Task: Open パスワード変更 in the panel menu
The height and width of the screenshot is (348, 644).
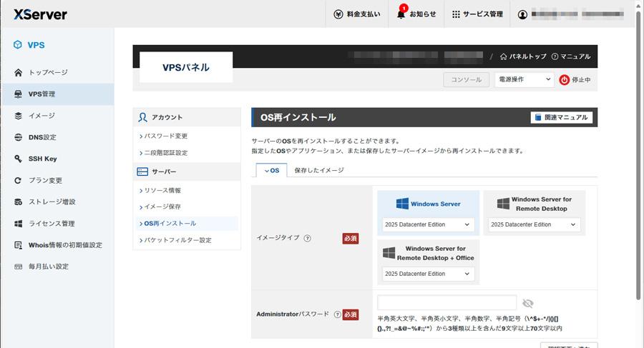Action: click(165, 136)
